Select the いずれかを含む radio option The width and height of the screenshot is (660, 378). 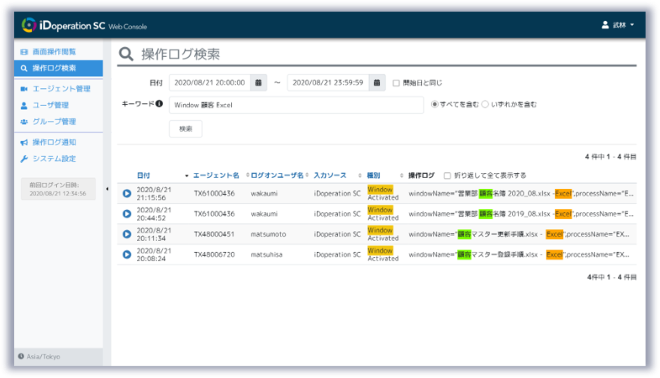(x=485, y=104)
